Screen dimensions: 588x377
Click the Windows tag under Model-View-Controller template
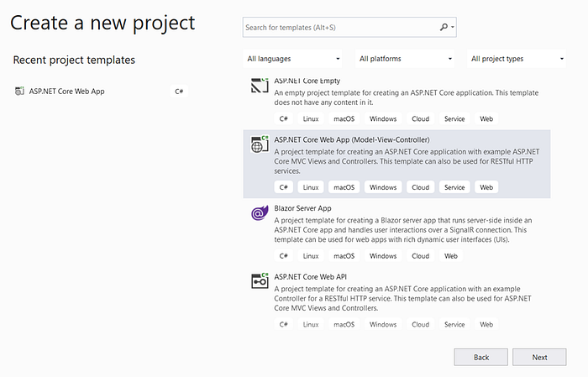(383, 187)
